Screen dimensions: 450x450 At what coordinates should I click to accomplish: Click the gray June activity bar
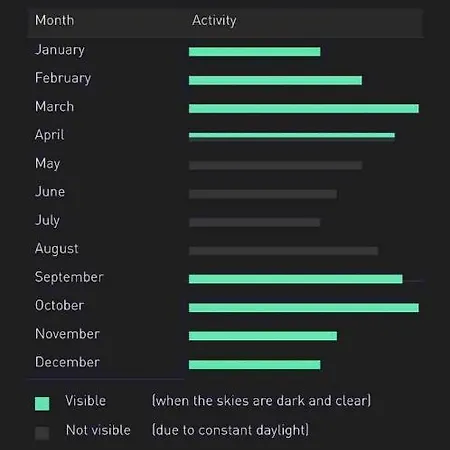pos(263,194)
